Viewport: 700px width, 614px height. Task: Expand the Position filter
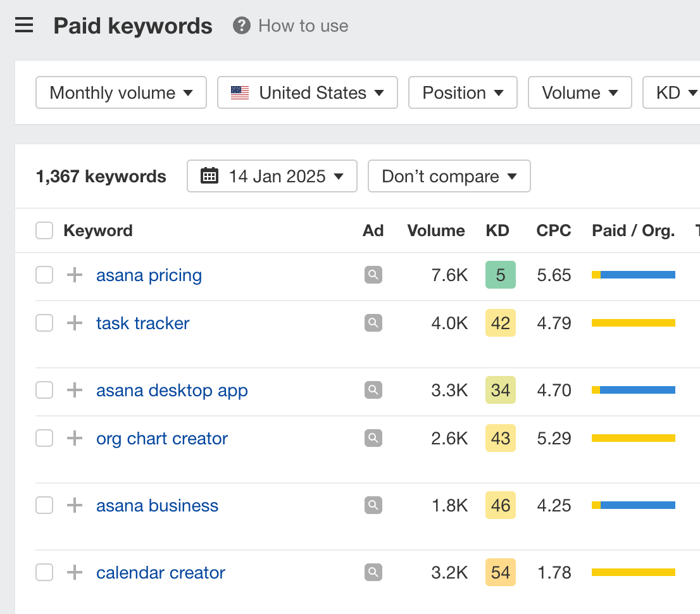pos(463,92)
